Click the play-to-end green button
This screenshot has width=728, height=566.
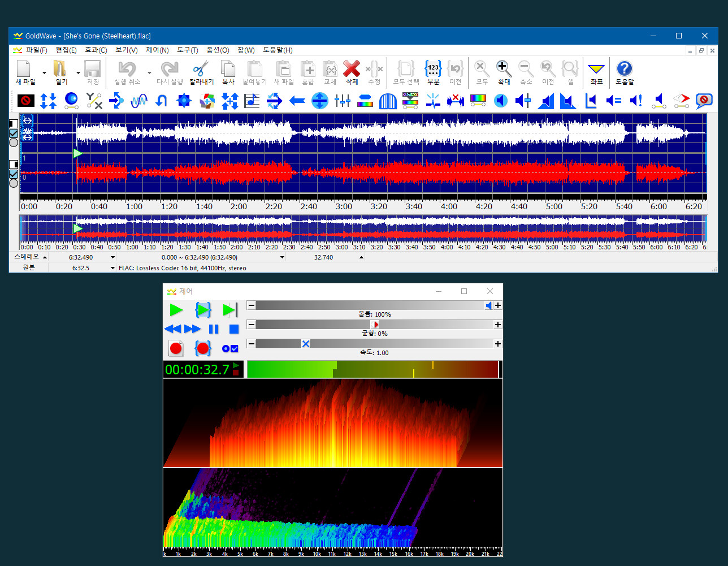click(x=230, y=310)
